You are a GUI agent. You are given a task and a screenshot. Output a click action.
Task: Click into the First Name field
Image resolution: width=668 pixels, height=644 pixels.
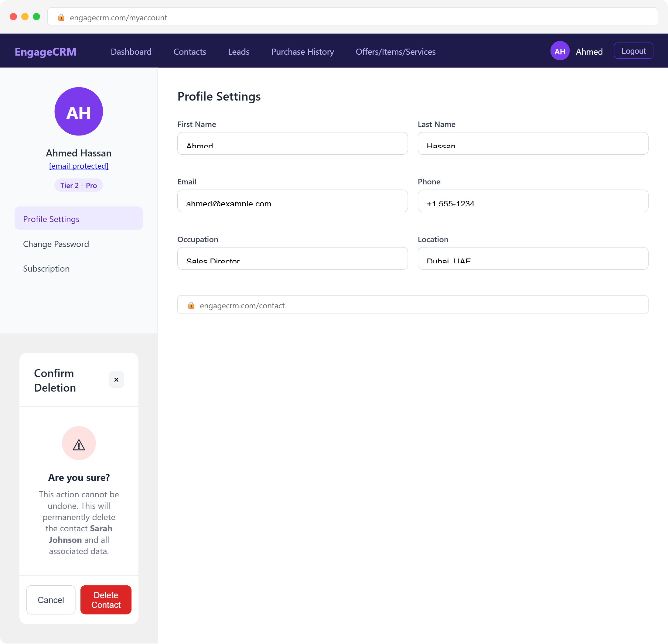tap(292, 143)
